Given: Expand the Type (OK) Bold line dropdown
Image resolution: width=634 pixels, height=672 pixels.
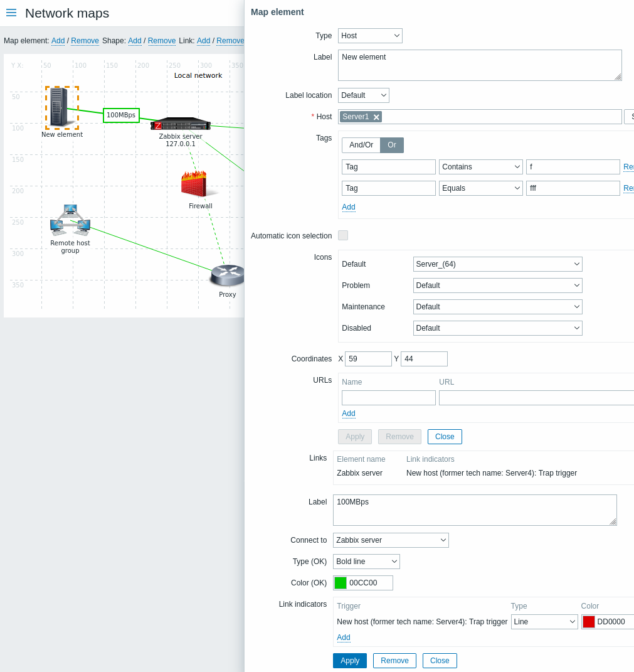Looking at the screenshot, I should 366,562.
